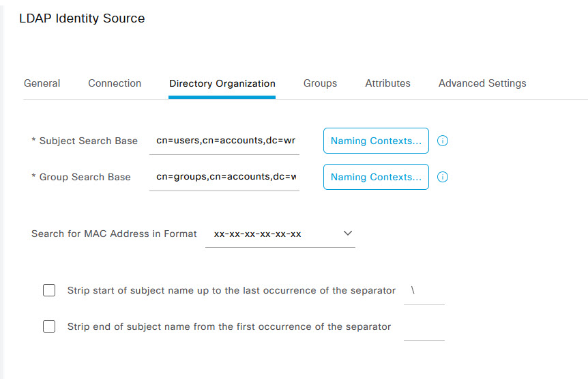This screenshot has height=379, width=588.
Task: Switch to the General tab
Action: tap(42, 83)
